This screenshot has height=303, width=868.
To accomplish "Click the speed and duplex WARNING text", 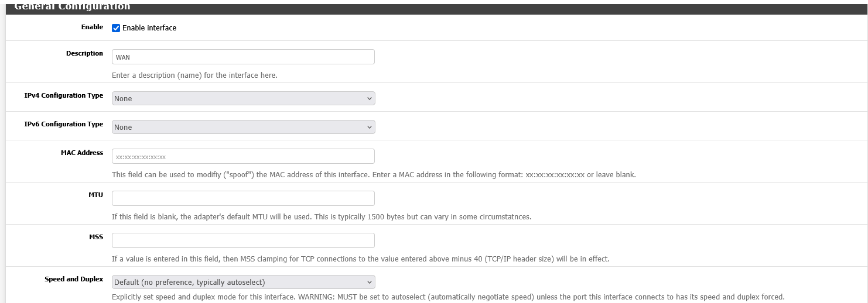I will (x=447, y=297).
